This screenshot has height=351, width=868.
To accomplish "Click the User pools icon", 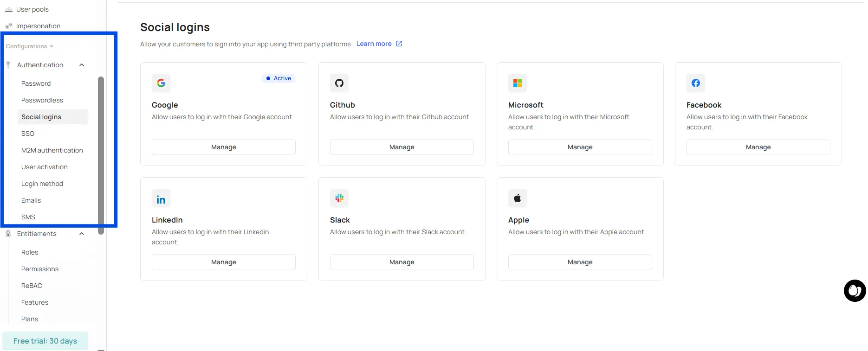I will click(x=8, y=9).
